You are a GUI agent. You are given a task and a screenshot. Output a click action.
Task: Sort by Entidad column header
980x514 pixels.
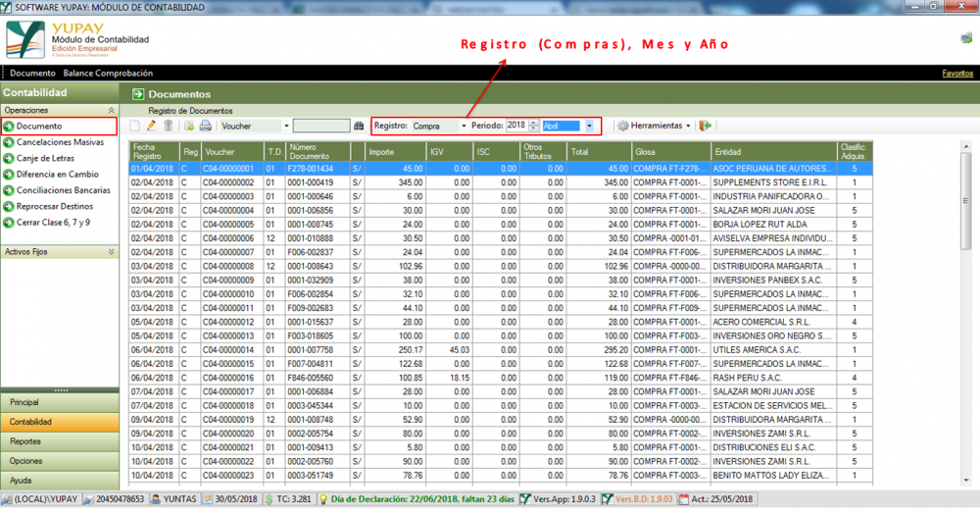(x=774, y=151)
